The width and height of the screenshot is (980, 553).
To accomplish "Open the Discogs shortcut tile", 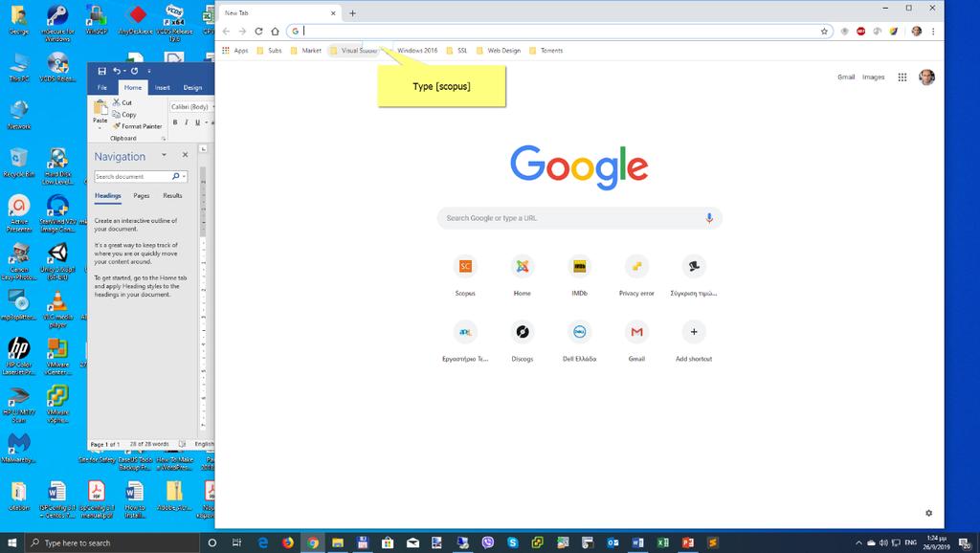I will pyautogui.click(x=523, y=341).
